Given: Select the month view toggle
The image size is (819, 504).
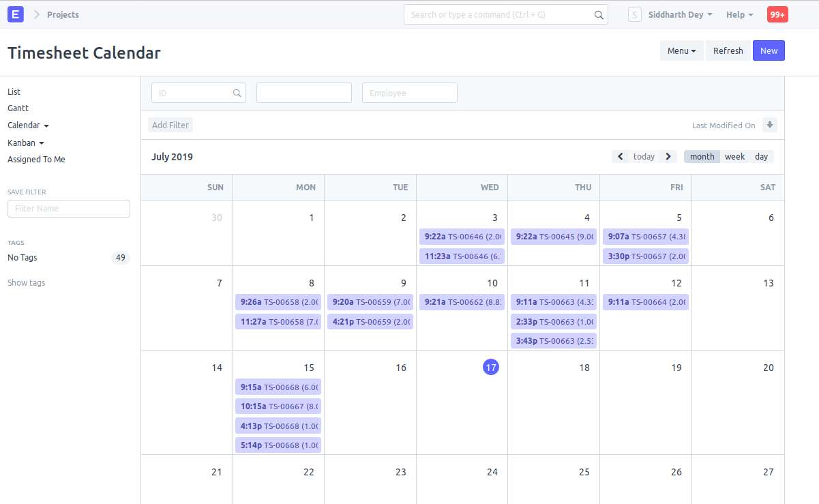Looking at the screenshot, I should tap(702, 157).
